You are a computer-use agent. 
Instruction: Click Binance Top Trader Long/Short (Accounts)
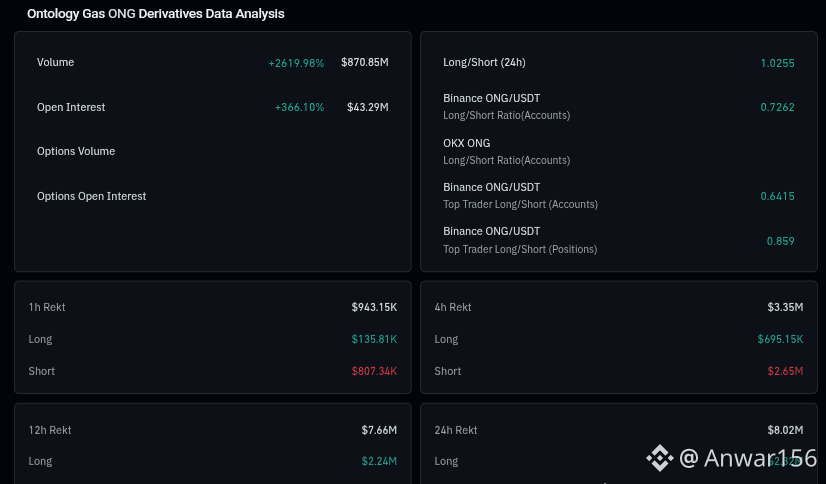click(x=618, y=195)
